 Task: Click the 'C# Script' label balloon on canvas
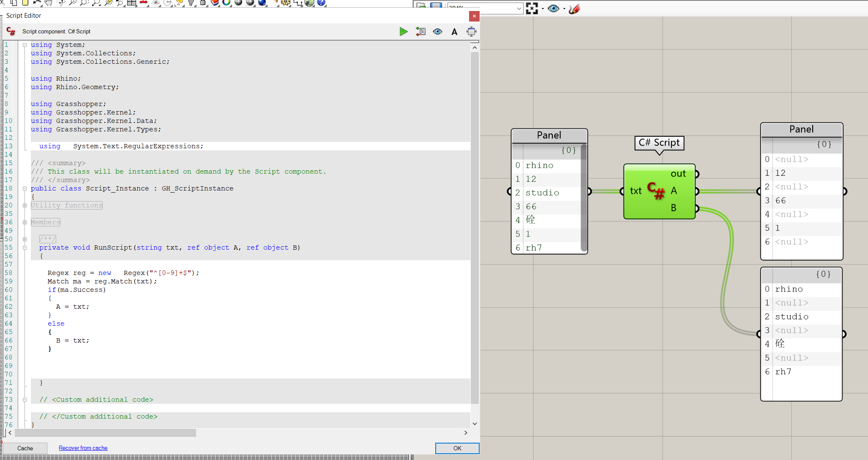[x=659, y=143]
